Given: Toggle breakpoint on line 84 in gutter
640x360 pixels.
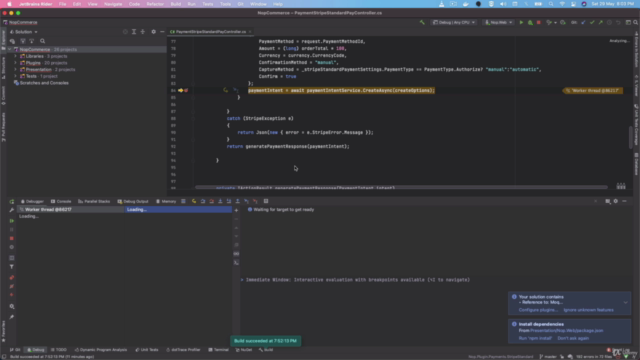Looking at the screenshot, I should [x=186, y=91].
